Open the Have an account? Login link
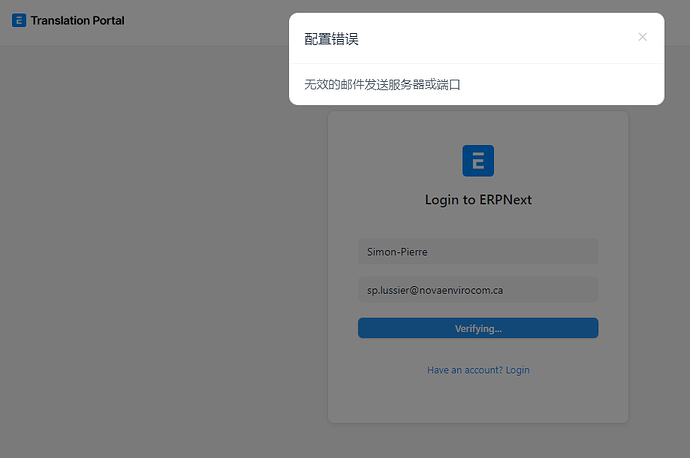Viewport: 690px width, 458px height. [478, 370]
